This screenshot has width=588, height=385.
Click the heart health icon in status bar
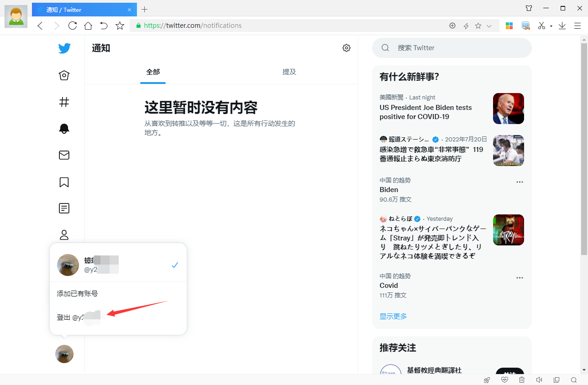(x=504, y=380)
